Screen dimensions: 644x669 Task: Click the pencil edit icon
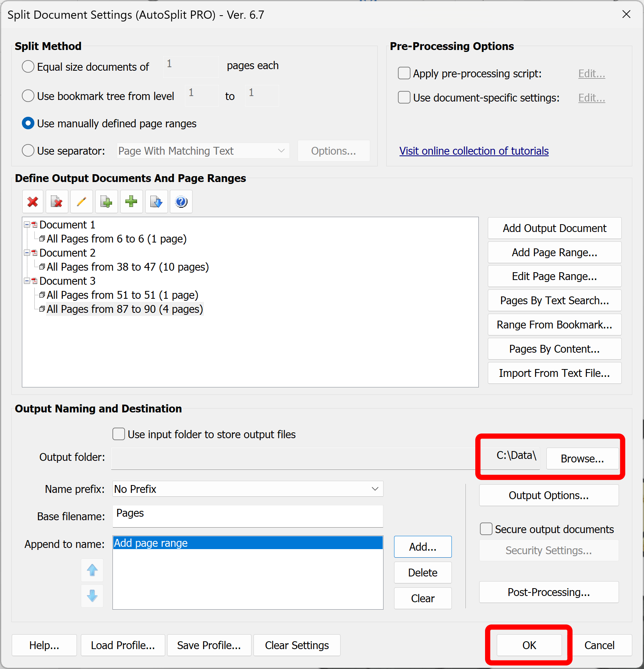(x=82, y=202)
